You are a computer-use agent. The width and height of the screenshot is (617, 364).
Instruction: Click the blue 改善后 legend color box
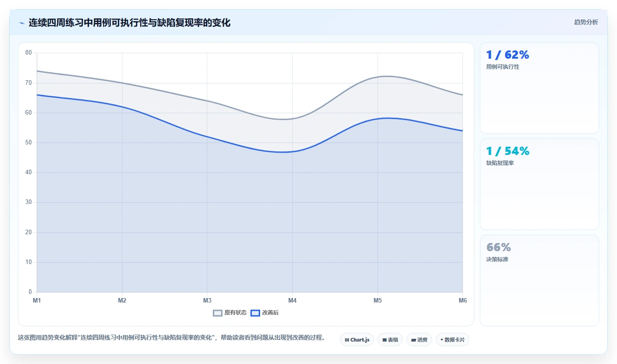click(x=256, y=313)
